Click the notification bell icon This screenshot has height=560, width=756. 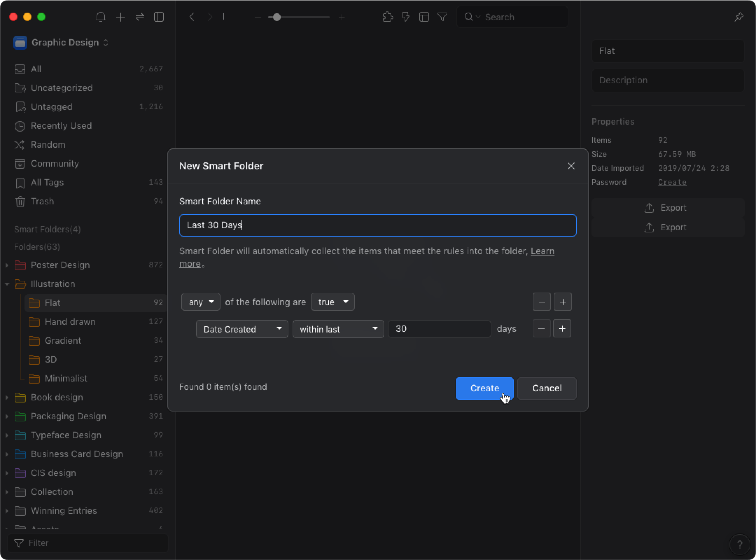tap(101, 16)
